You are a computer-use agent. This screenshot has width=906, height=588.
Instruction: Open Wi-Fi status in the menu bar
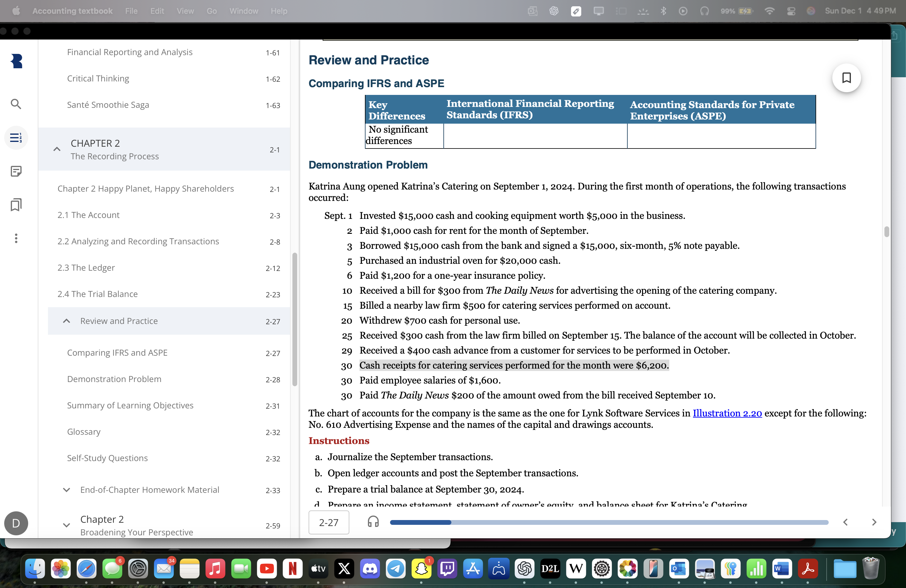click(x=769, y=11)
